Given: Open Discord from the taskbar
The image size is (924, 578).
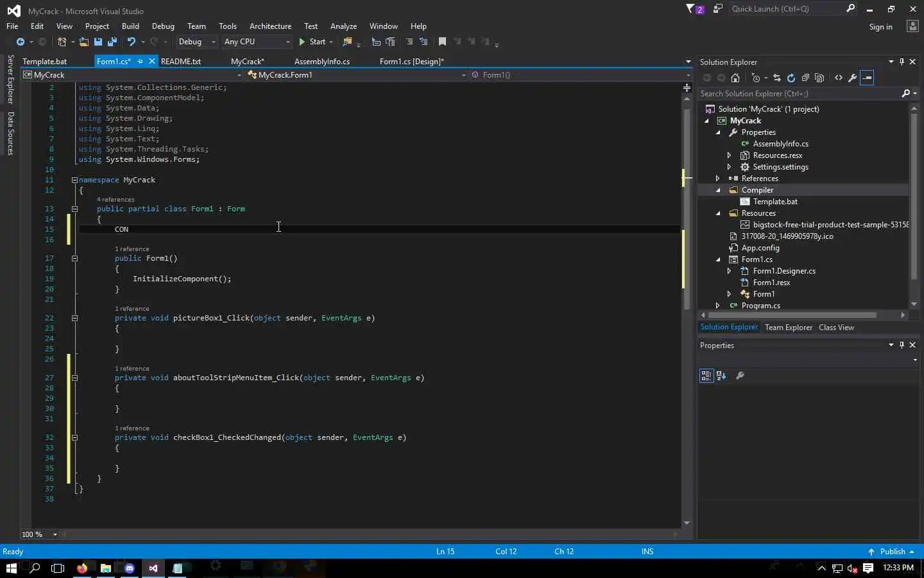Looking at the screenshot, I should (x=130, y=568).
